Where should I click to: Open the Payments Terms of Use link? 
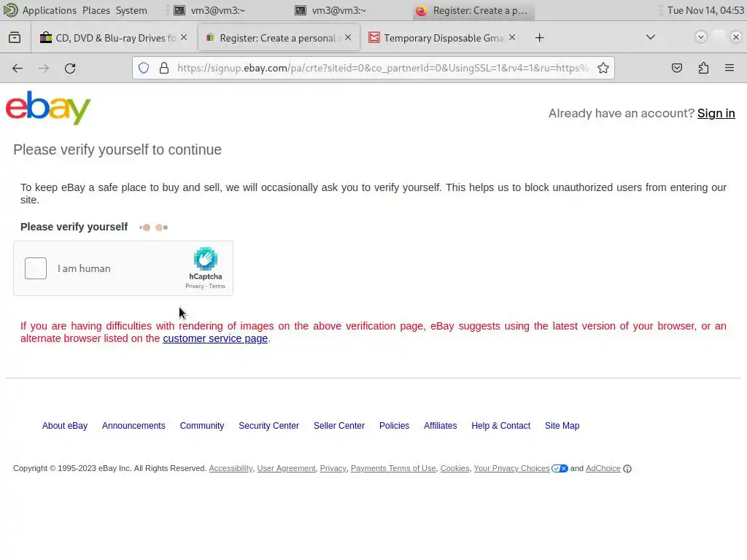[393, 469]
